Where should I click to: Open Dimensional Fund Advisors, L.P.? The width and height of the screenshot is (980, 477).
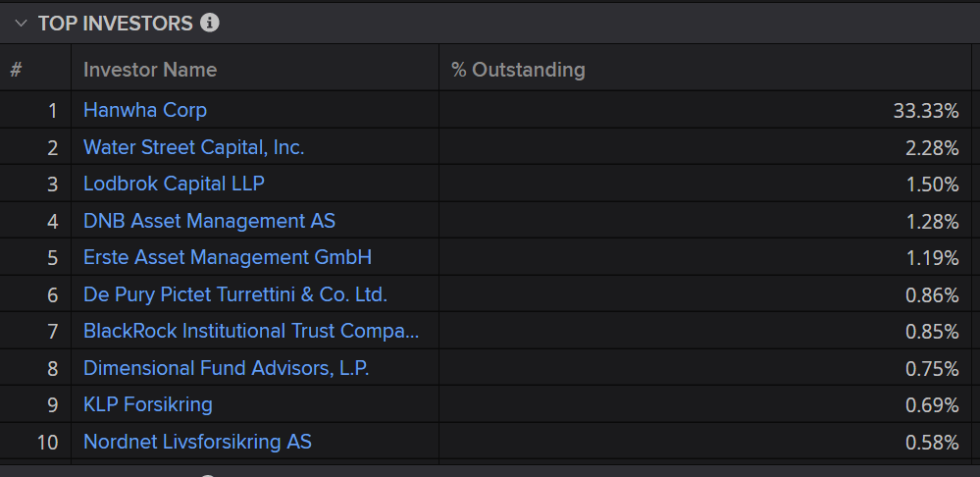[x=226, y=368]
